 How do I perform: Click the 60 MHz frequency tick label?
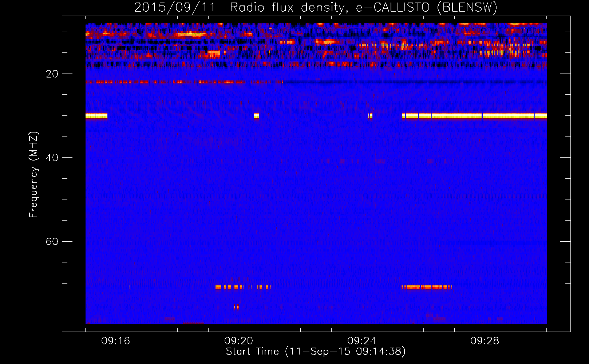click(52, 241)
